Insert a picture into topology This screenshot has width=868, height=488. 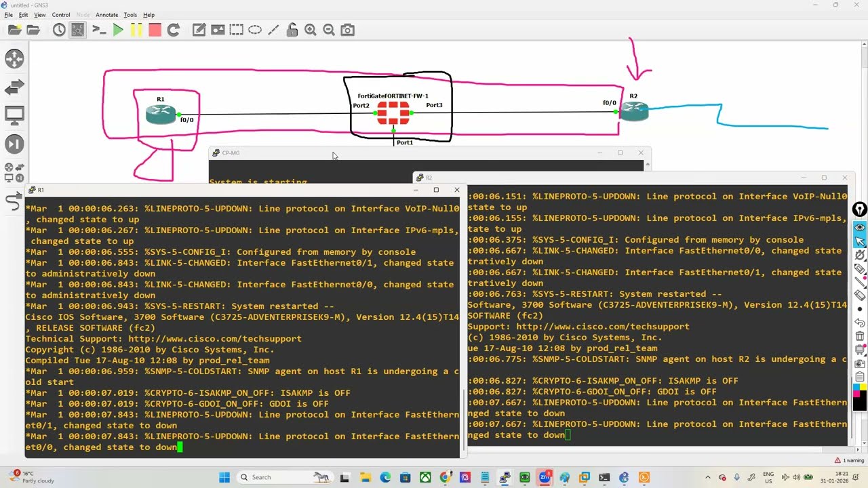[218, 30]
